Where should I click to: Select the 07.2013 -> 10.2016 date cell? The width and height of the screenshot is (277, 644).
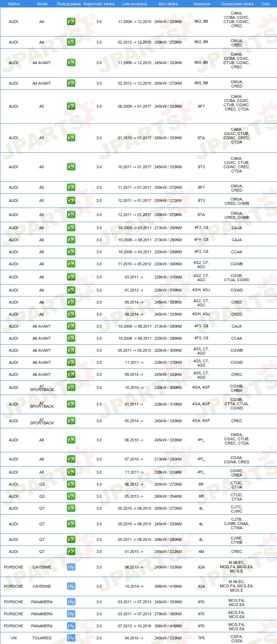point(135,626)
